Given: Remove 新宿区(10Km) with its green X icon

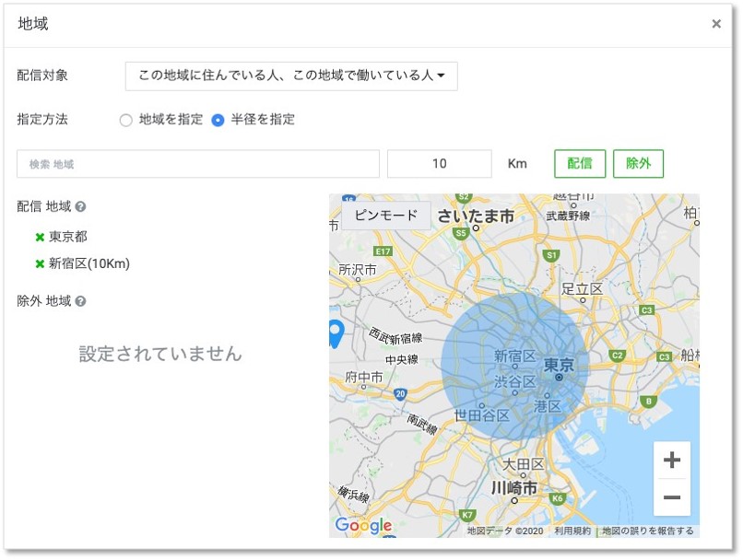Looking at the screenshot, I should pyautogui.click(x=40, y=264).
